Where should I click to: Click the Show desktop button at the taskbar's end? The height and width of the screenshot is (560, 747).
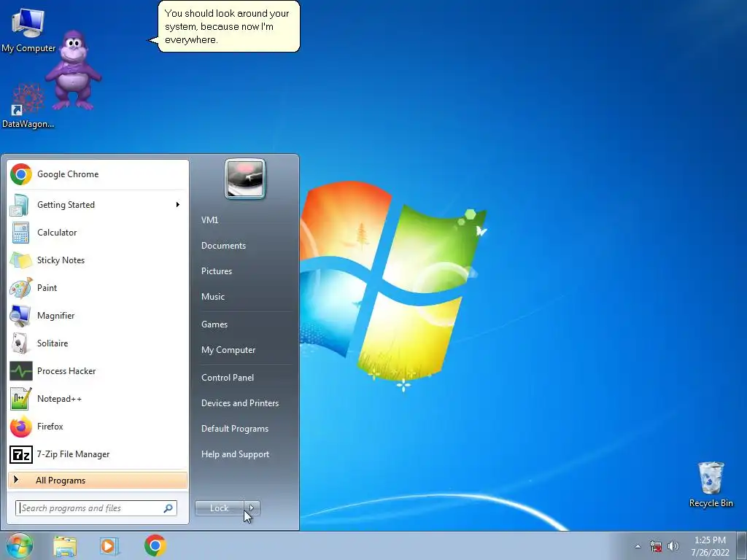coord(742,545)
